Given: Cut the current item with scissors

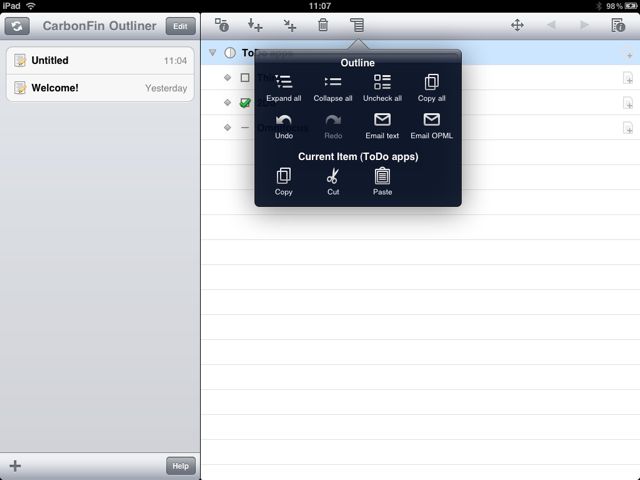Looking at the screenshot, I should point(333,182).
